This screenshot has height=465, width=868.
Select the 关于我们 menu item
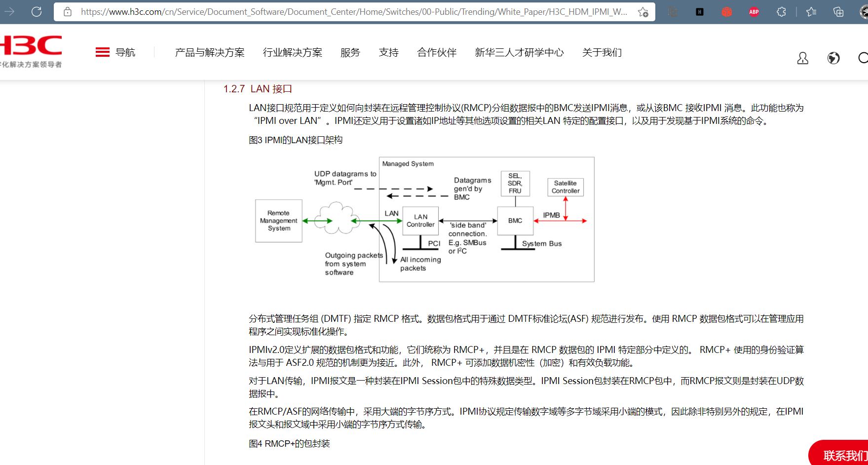602,52
